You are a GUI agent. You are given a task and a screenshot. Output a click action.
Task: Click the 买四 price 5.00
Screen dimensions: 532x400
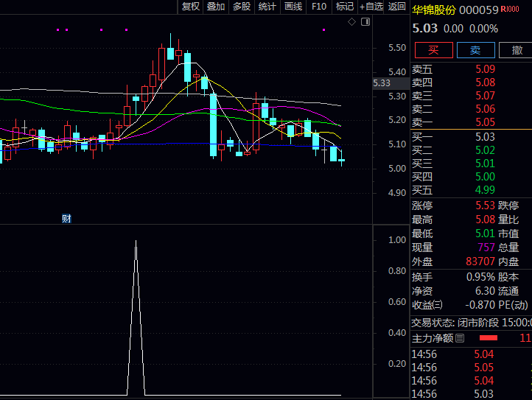(x=485, y=177)
